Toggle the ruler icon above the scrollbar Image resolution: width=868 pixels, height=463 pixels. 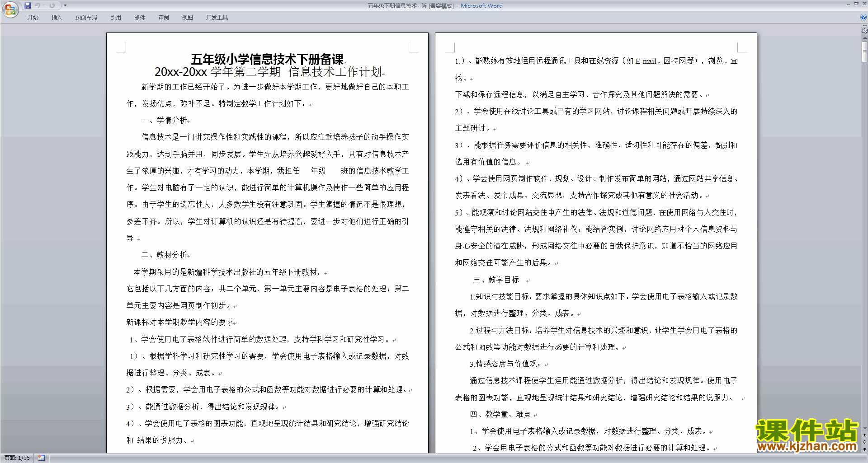pos(864,31)
